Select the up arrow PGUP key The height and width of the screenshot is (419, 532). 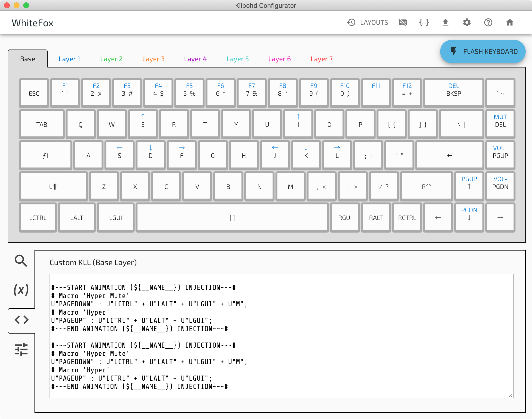(469, 186)
